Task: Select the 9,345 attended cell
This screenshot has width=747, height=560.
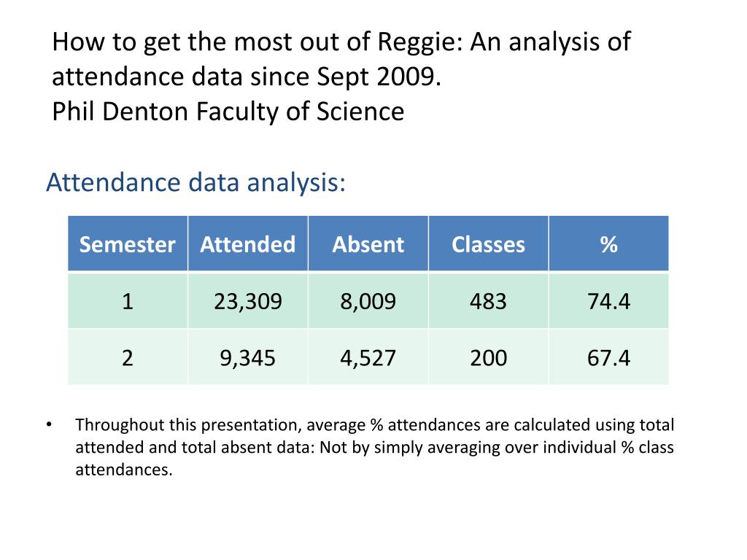Action: (248, 357)
